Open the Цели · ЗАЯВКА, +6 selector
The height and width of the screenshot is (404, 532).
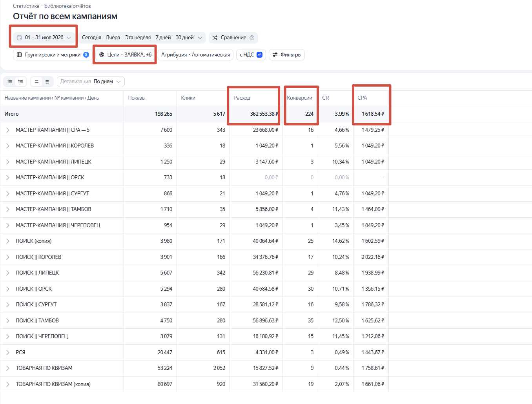(x=125, y=55)
